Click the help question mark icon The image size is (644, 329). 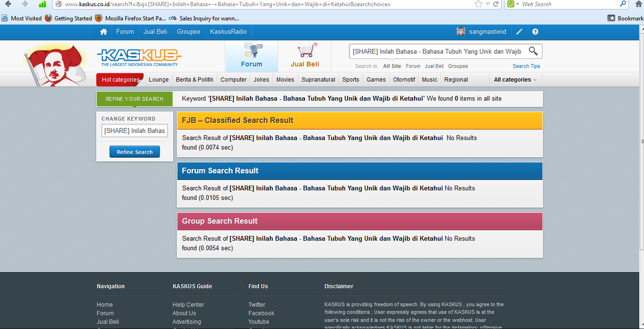[535, 32]
